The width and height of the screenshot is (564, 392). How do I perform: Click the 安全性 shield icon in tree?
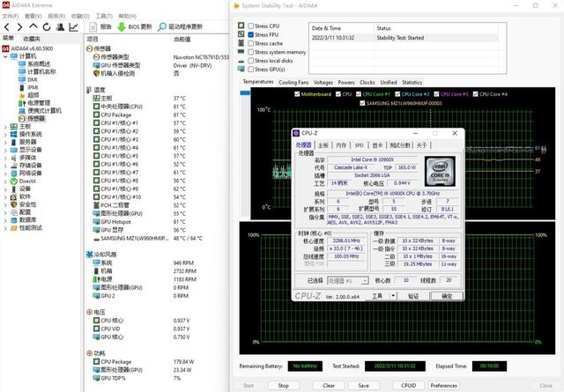(14, 204)
